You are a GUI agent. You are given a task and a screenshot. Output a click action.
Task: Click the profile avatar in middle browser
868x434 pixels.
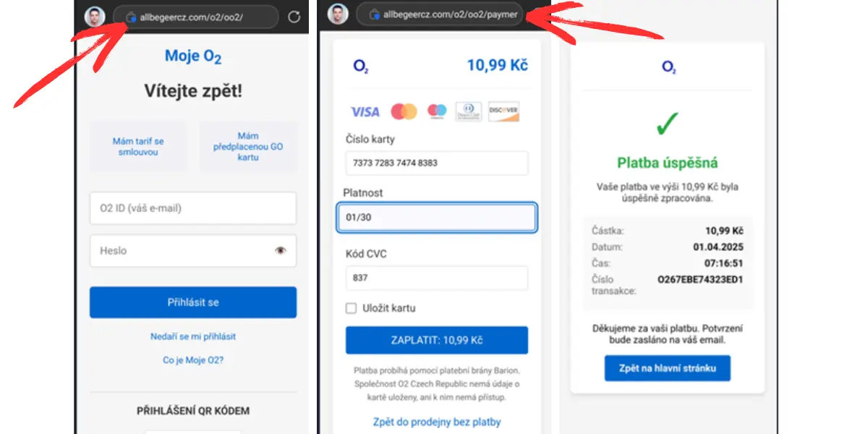(338, 14)
